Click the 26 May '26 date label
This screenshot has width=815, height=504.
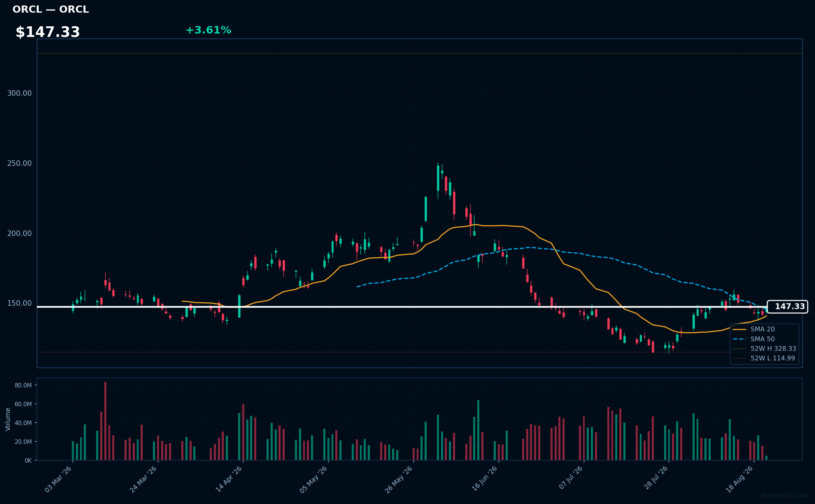coord(399,479)
